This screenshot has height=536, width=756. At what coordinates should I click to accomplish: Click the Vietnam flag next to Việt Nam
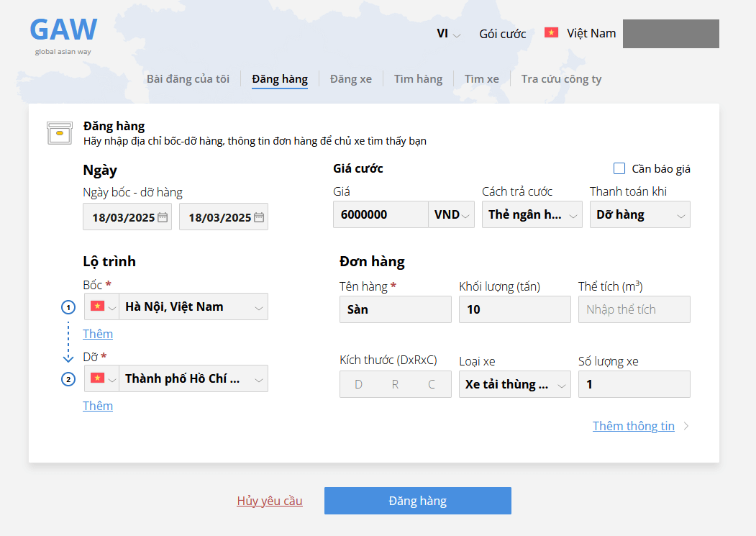tap(552, 33)
